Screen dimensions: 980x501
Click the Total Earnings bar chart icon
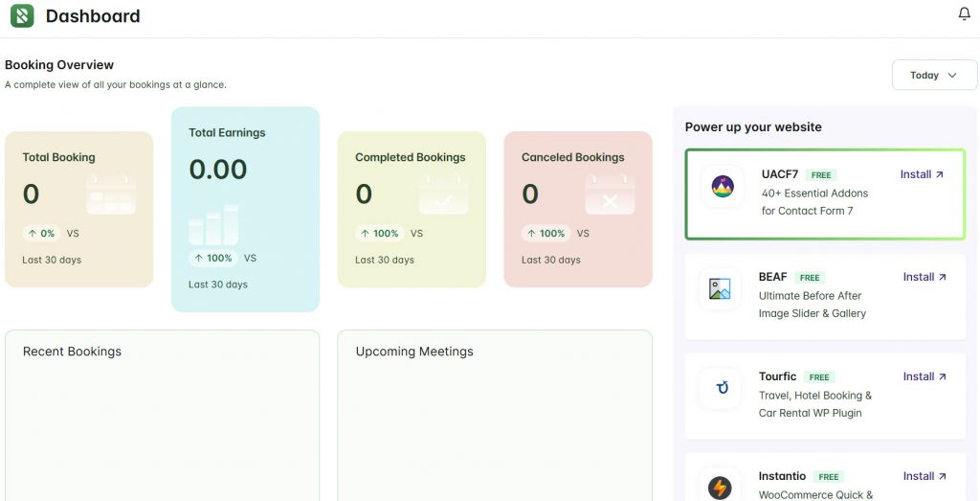[x=213, y=224]
